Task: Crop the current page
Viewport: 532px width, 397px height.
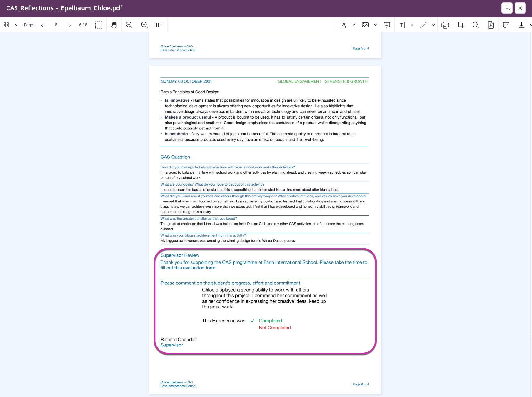Action: [460, 25]
